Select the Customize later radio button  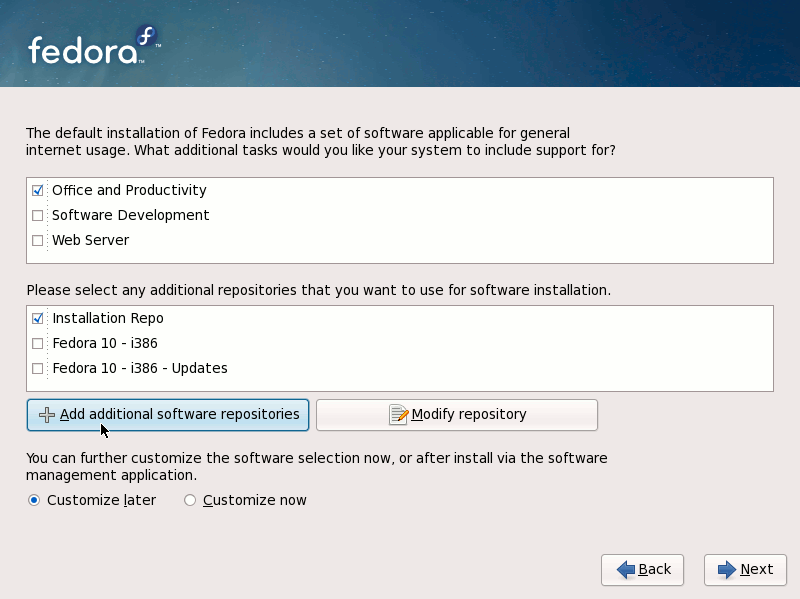click(34, 500)
